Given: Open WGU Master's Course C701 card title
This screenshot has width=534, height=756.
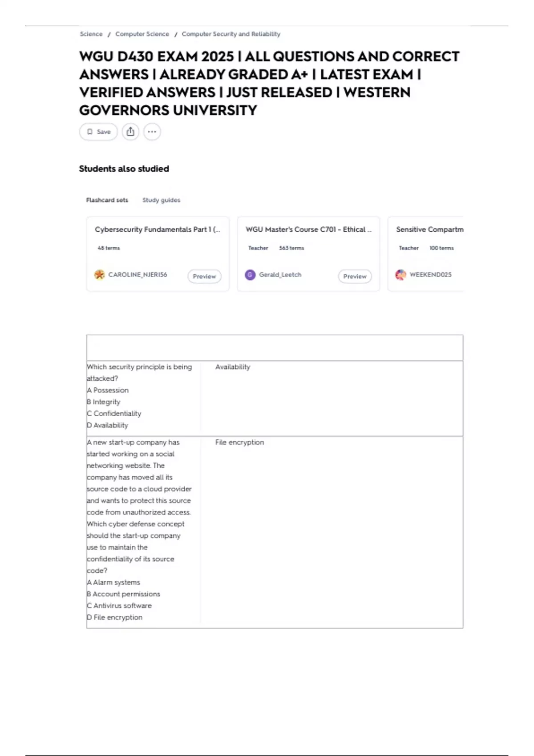Looking at the screenshot, I should tap(308, 229).
